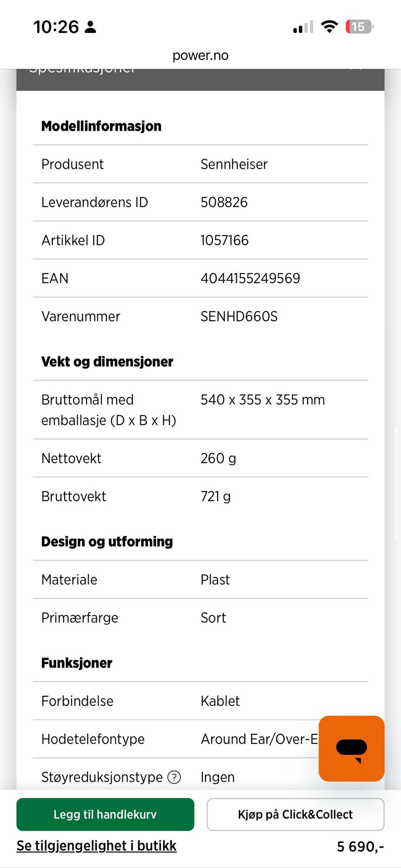Tap the Wi-Fi status icon
Image resolution: width=401 pixels, height=868 pixels.
tap(329, 27)
